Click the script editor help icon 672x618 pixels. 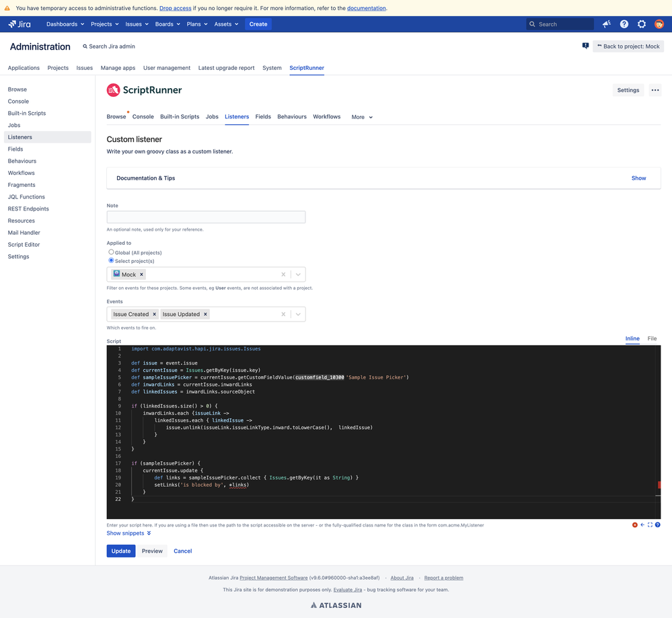(x=657, y=525)
